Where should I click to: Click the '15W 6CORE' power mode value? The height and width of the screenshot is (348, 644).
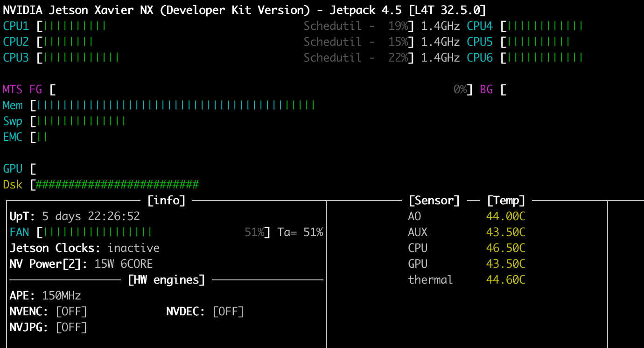click(x=124, y=264)
